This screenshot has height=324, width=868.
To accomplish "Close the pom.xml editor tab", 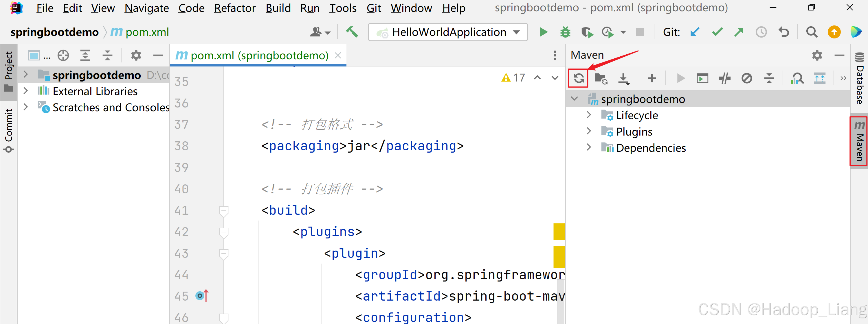I will 338,55.
